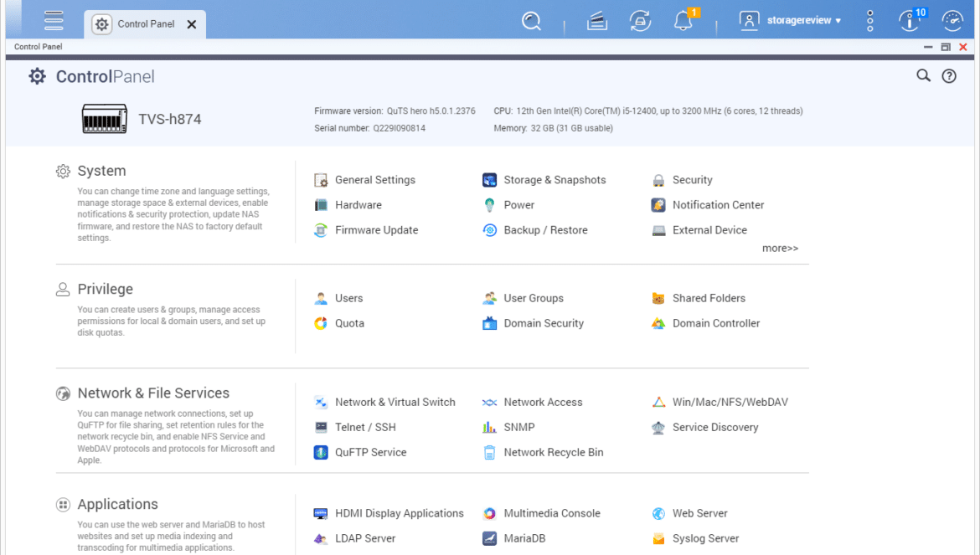This screenshot has width=980, height=555.
Task: Click the General Settings icon
Action: (321, 180)
